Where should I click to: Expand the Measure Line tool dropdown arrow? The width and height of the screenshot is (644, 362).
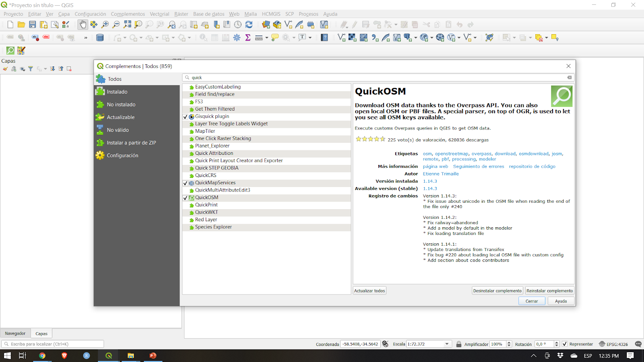(x=266, y=38)
